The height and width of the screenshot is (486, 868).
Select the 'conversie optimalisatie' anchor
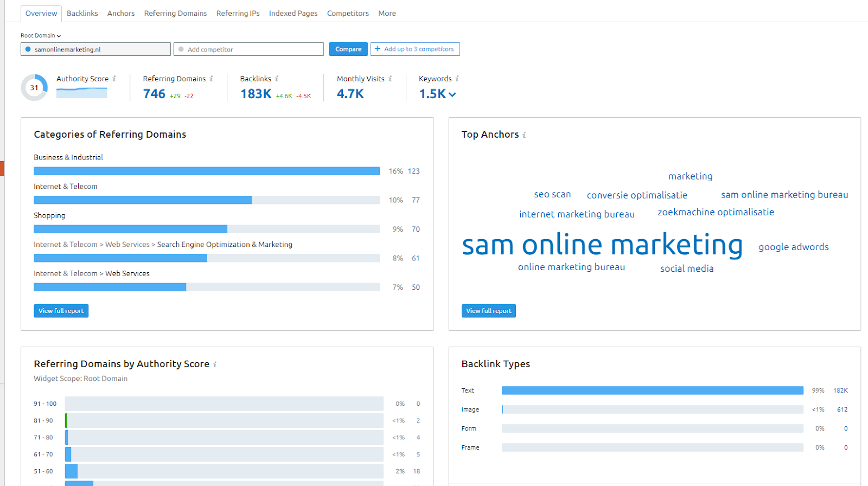[x=637, y=195]
